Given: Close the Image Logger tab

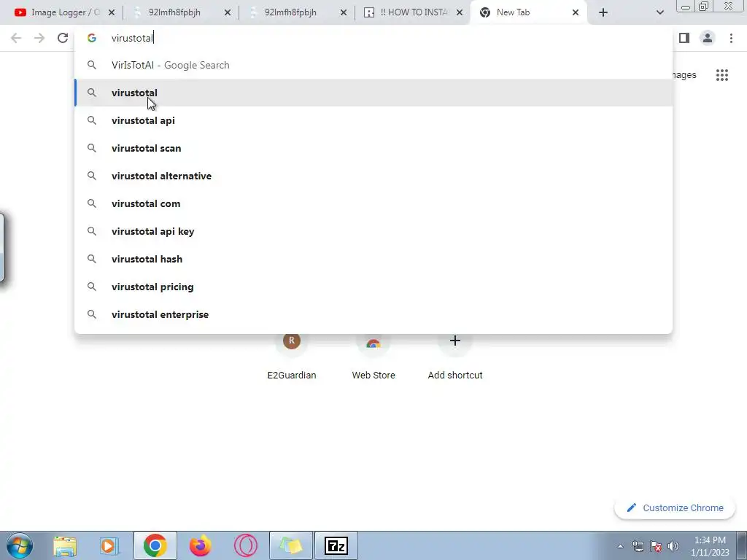Looking at the screenshot, I should [112, 13].
